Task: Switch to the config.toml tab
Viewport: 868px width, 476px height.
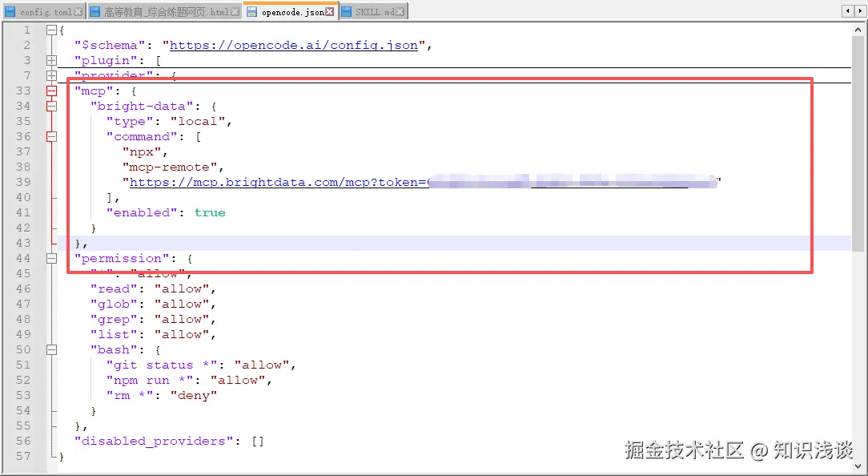Action: pyautogui.click(x=43, y=12)
